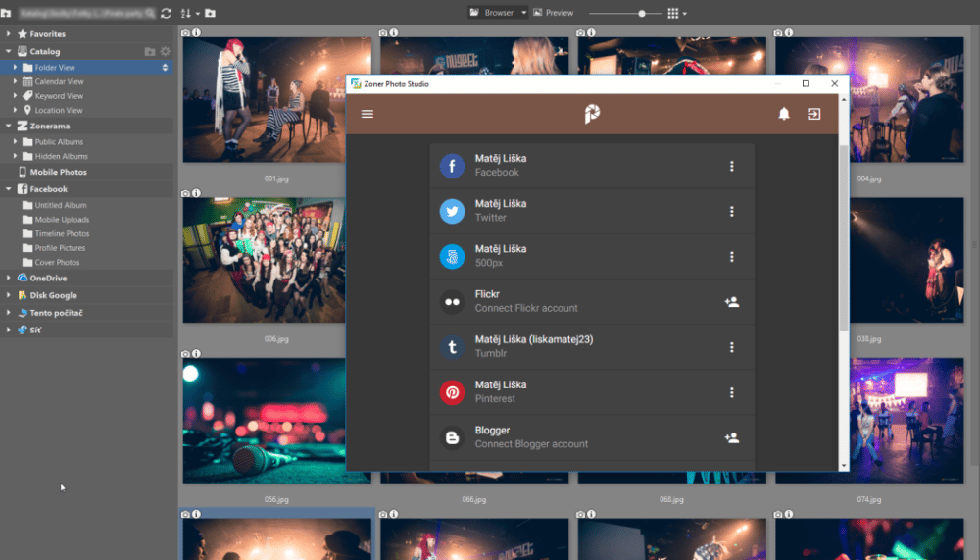Screen dimensions: 980x560
Task: Click the add-account icon for Flickr
Action: tap(732, 302)
